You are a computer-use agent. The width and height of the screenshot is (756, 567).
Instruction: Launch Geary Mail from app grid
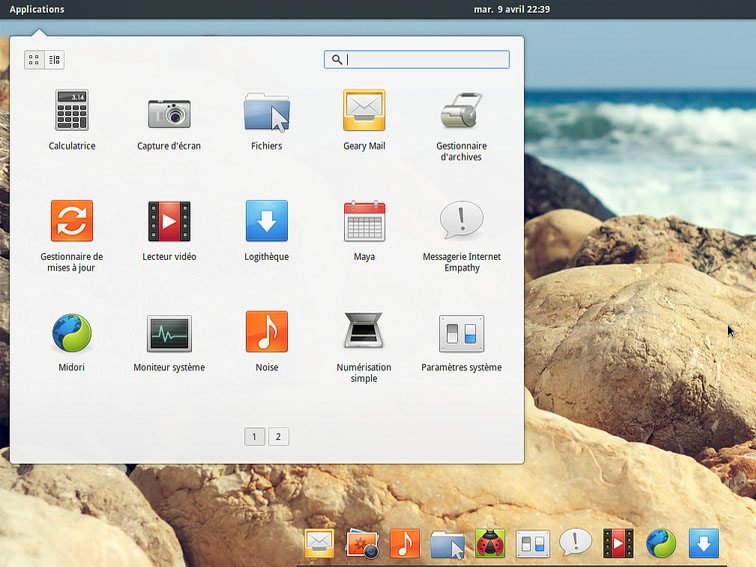[x=364, y=120]
